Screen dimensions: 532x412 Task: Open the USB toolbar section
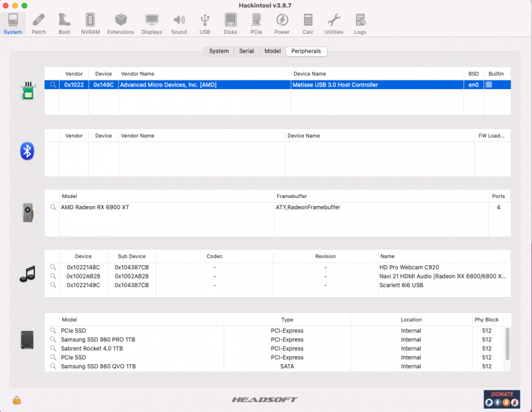click(x=205, y=23)
